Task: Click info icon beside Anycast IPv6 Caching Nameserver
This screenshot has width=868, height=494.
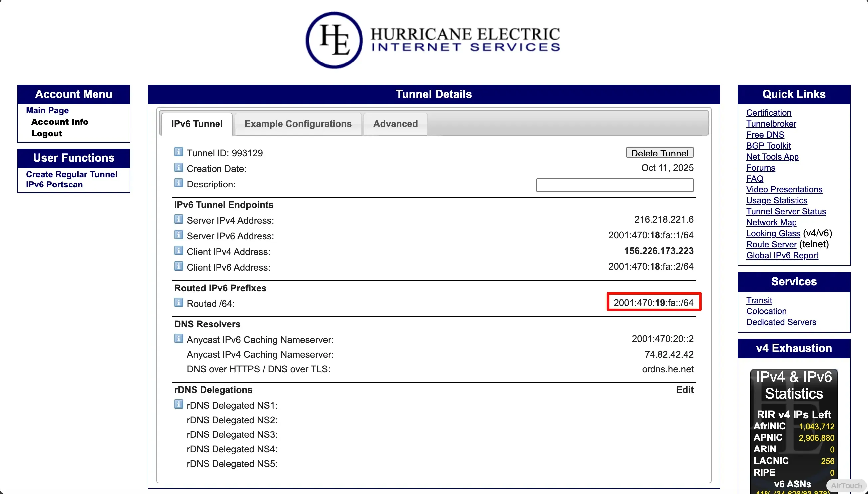Action: click(x=179, y=339)
